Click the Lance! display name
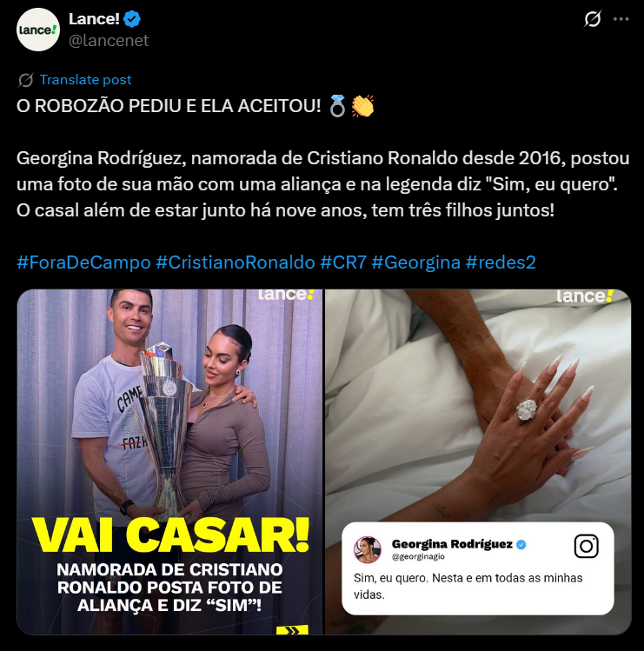644x651 pixels. pos(94,19)
